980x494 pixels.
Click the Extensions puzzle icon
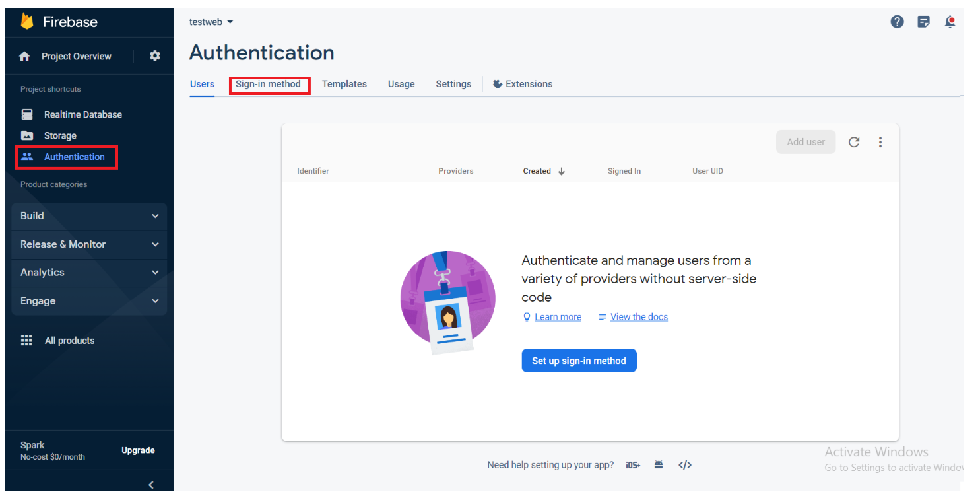(x=498, y=84)
